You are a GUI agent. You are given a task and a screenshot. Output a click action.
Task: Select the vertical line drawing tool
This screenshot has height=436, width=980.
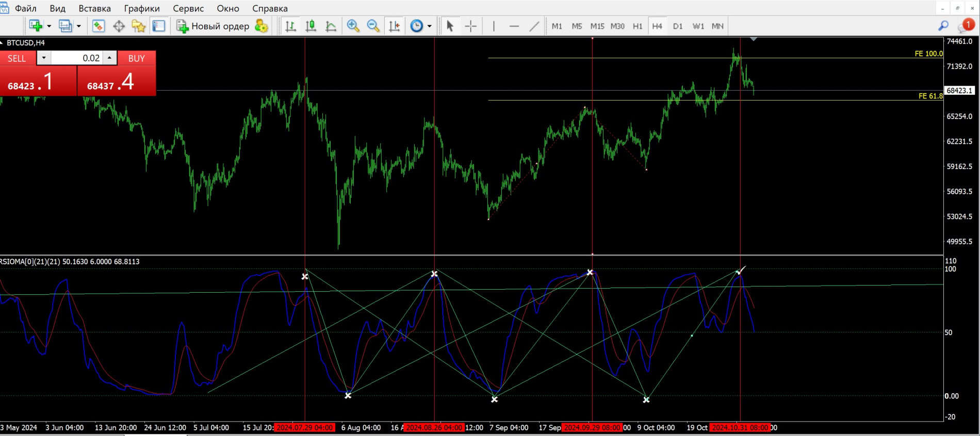click(494, 26)
